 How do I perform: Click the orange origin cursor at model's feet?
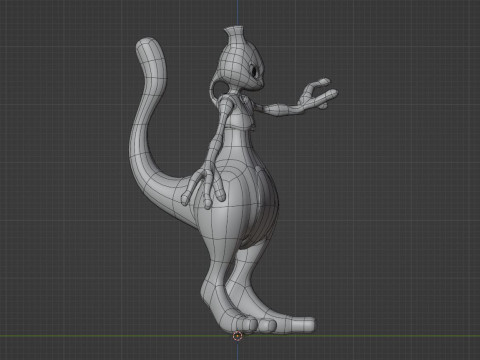coord(237,336)
